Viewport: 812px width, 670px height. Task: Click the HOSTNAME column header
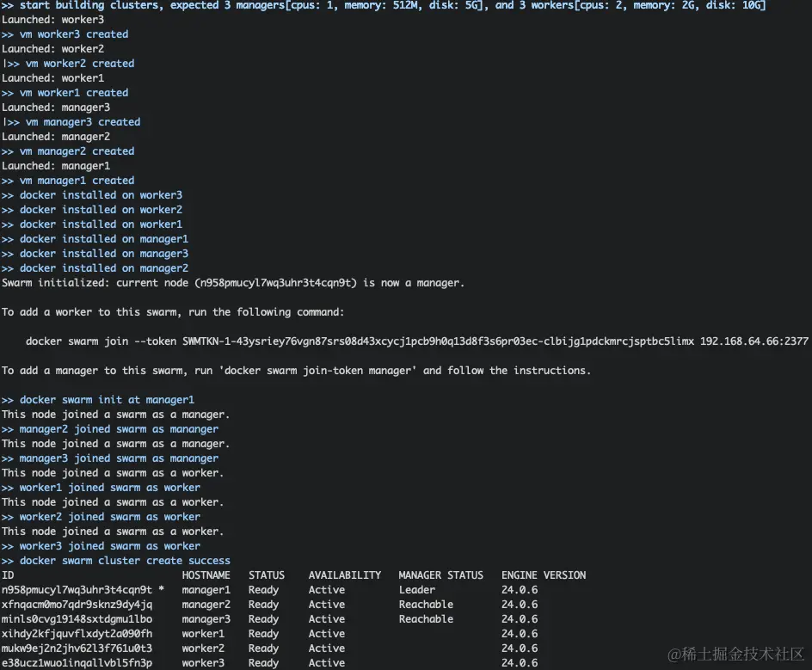tap(206, 575)
